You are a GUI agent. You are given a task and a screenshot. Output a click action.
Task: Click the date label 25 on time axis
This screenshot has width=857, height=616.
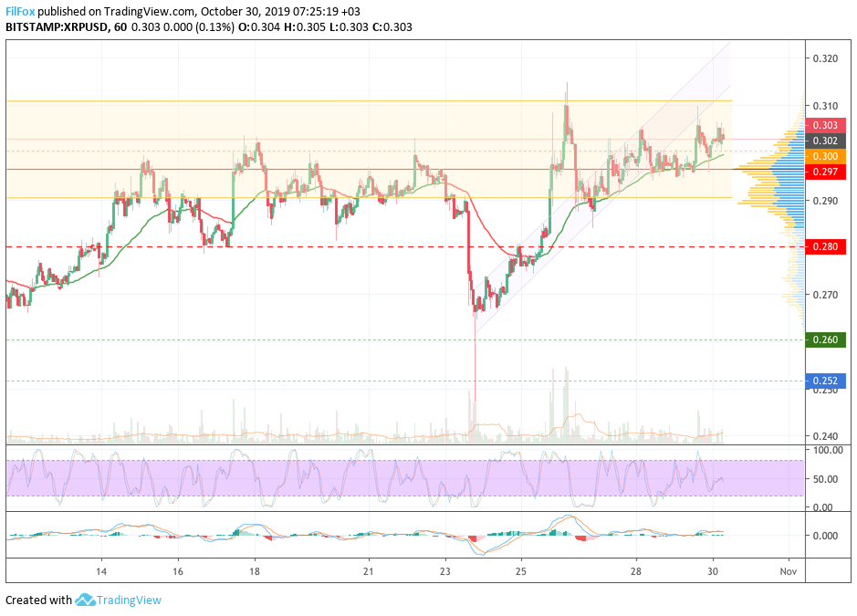[x=521, y=571]
